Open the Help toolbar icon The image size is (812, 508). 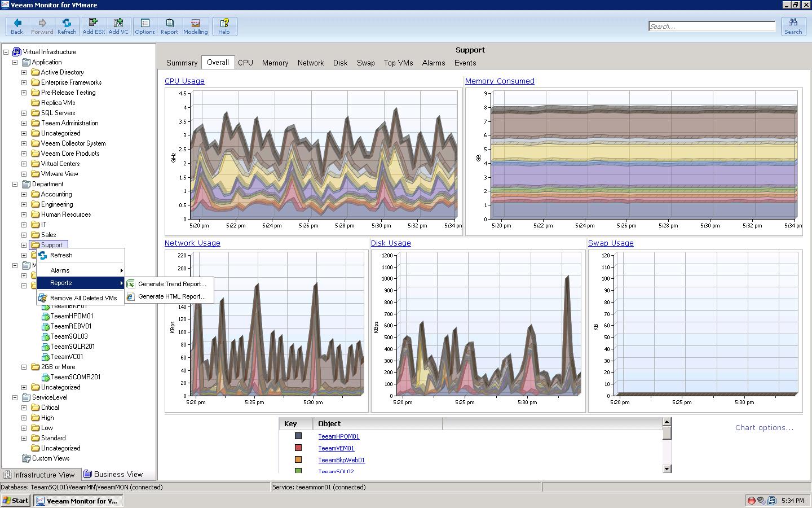coord(224,23)
